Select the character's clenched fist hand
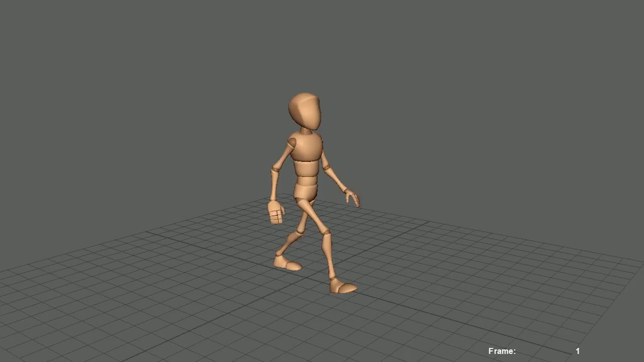This screenshot has height=362, width=644. [277, 212]
